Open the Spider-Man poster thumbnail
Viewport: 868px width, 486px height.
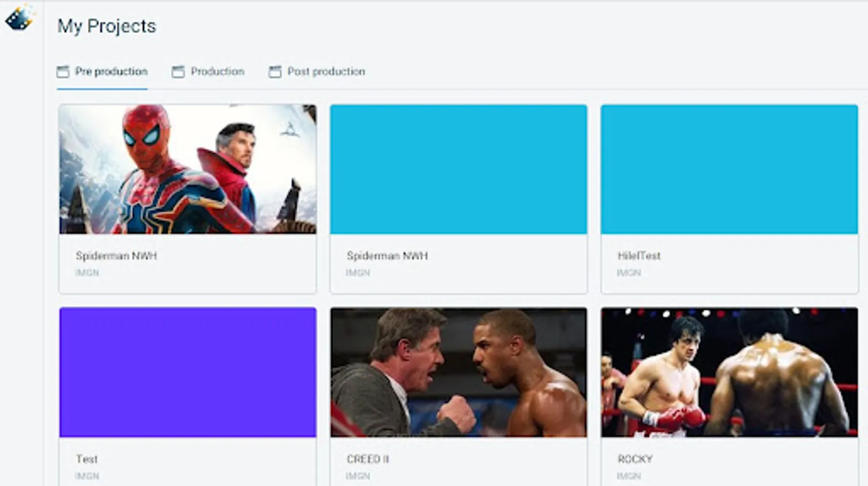click(x=188, y=169)
